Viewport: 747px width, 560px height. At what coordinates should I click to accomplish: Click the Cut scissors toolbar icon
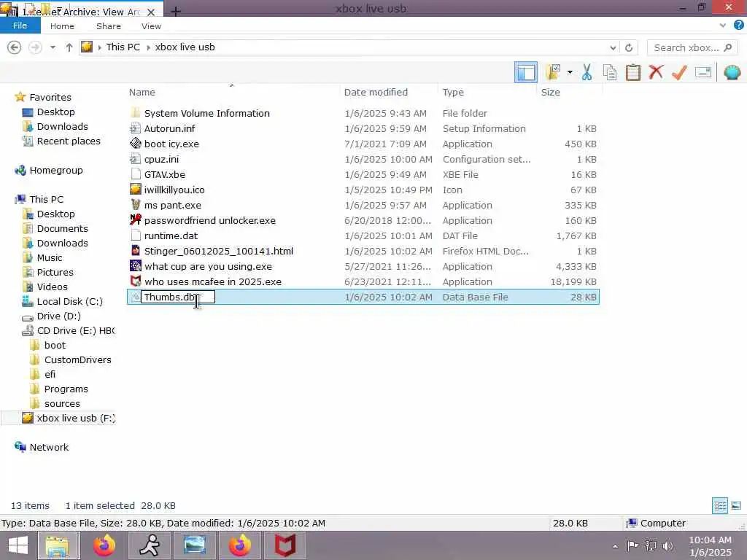[587, 72]
